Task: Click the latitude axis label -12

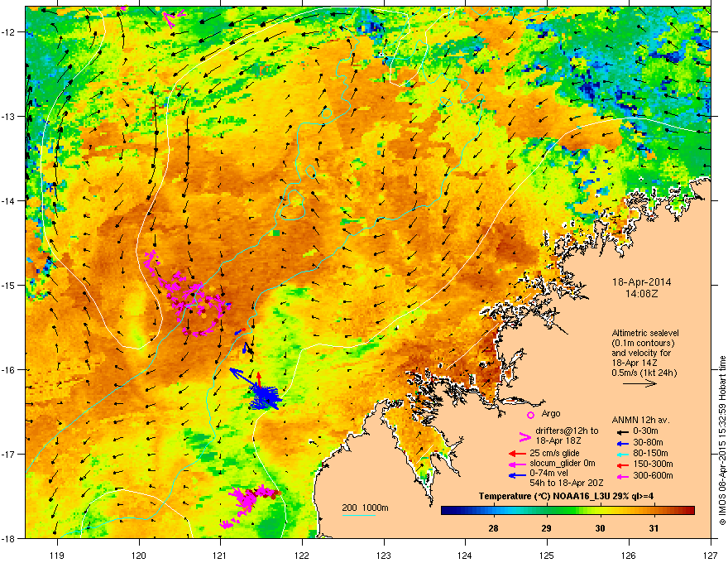Action: coord(8,32)
